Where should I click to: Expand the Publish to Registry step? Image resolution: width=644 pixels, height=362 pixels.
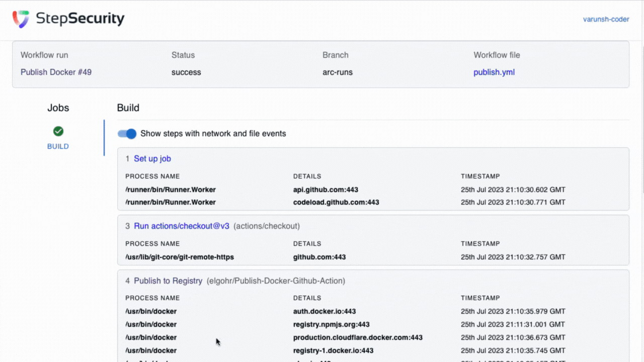tap(168, 281)
